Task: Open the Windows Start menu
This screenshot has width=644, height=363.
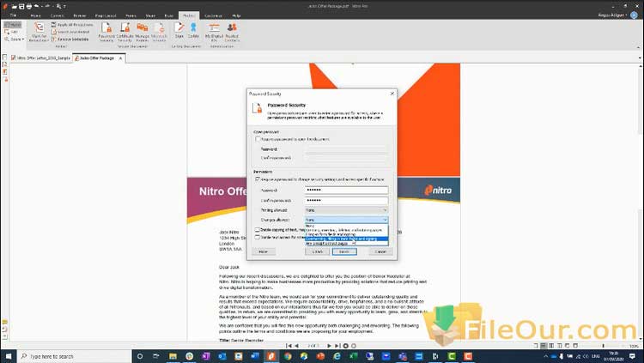Action: [9, 356]
